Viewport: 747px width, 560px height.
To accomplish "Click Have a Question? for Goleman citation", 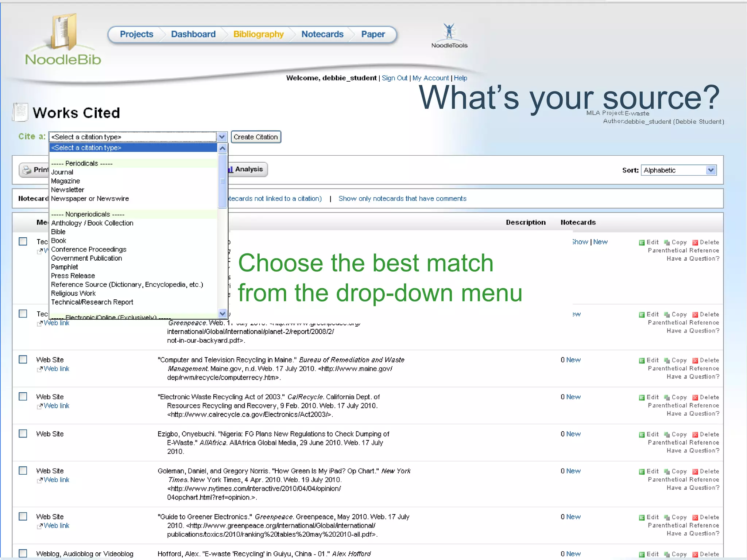I will [x=693, y=488].
